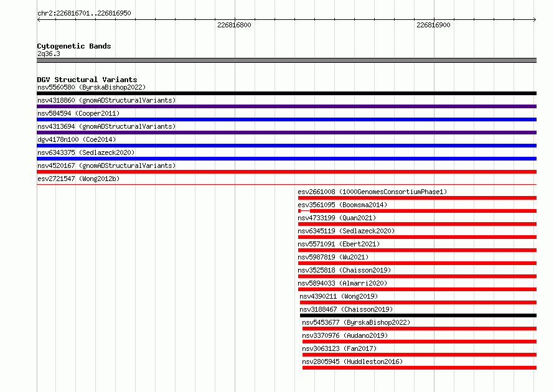Screen dimensions: 554x392
Task: Select nsv5571091 (Ebert2021) variant label
Action: (x=339, y=244)
